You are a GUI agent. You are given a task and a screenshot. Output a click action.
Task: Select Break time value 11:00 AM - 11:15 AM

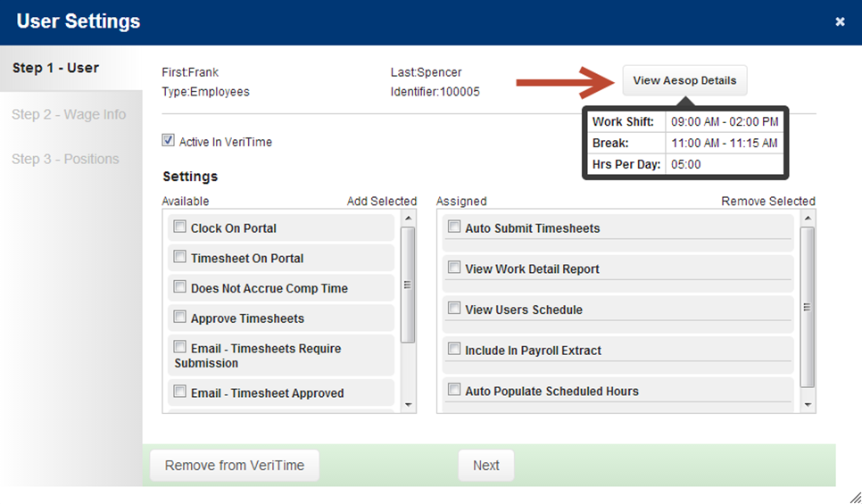tap(724, 144)
